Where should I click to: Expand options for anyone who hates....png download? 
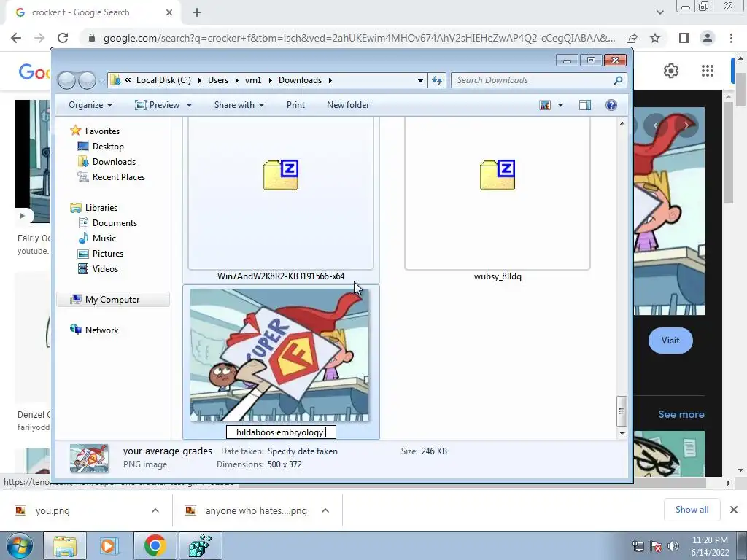[x=325, y=510]
